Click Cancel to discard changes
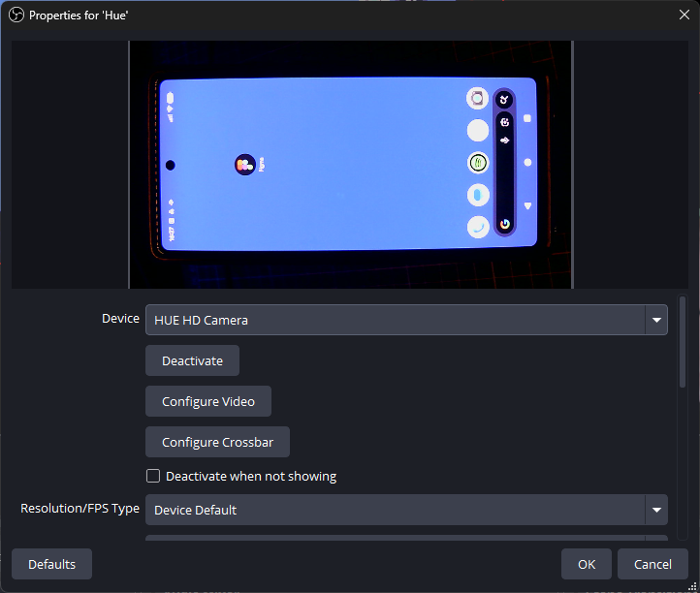The height and width of the screenshot is (593, 700). click(652, 564)
